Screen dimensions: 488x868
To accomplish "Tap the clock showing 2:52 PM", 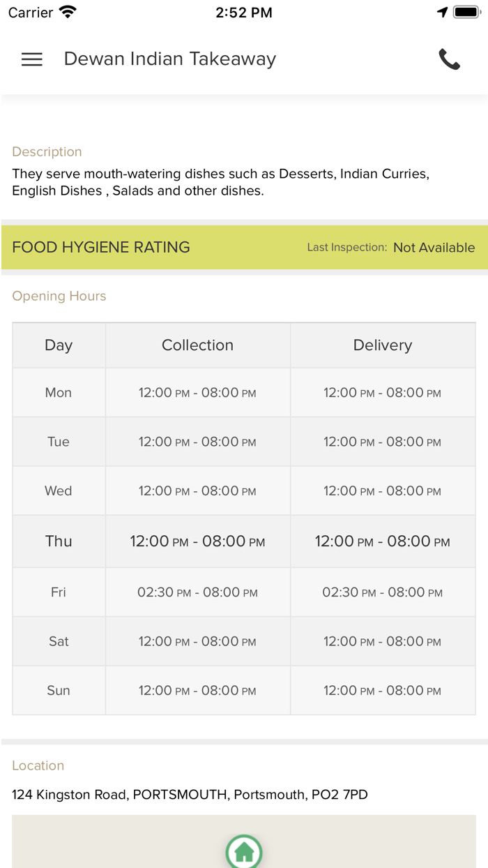I will point(244,12).
